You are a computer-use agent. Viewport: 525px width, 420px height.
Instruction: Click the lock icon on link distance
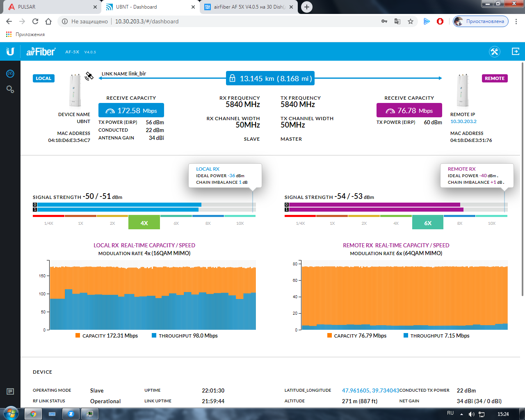coord(232,78)
